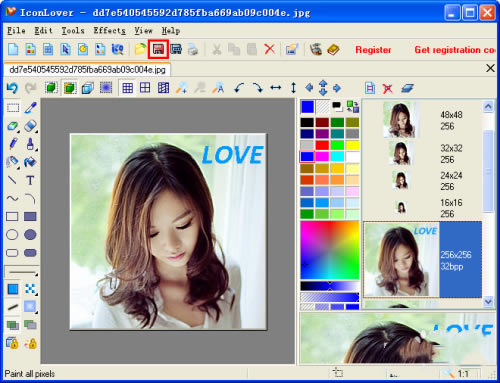Select the filled ellipse tool

click(x=30, y=235)
